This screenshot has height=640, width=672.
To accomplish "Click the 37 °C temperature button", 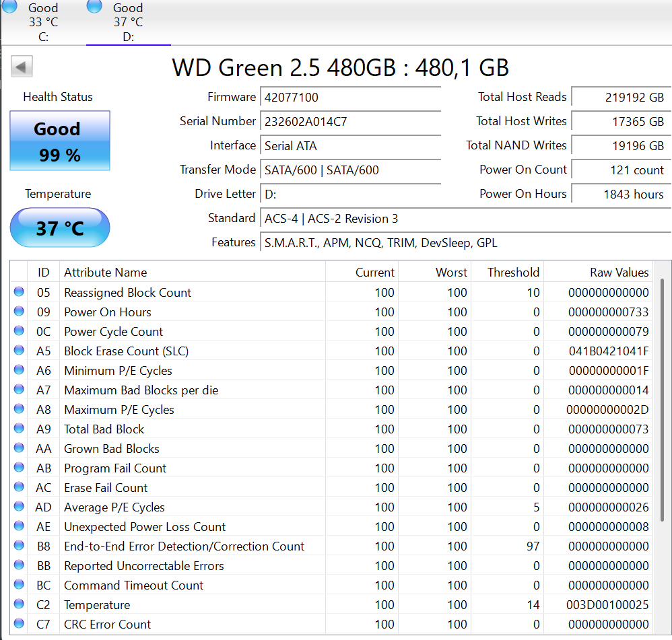I will [x=59, y=228].
